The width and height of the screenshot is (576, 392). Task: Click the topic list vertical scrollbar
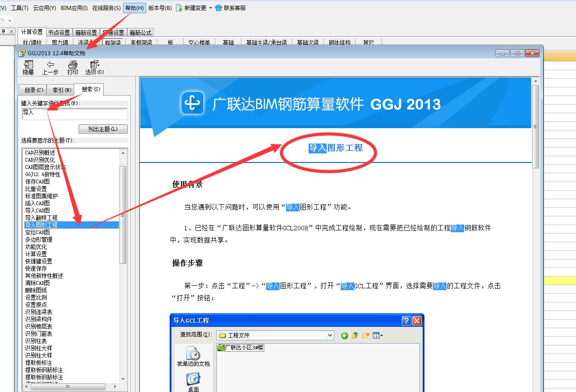pyautogui.click(x=123, y=214)
